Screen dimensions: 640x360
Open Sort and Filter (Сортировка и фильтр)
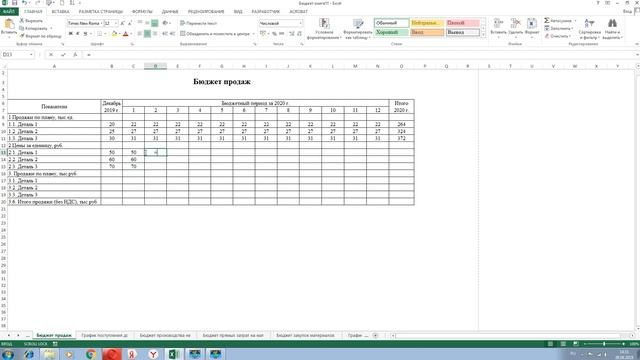(x=589, y=29)
